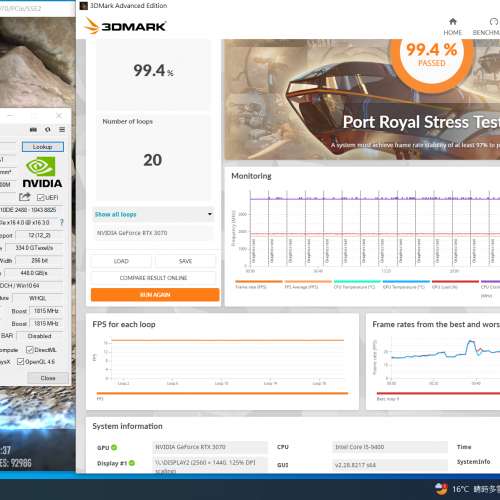Click the System information GPU value NVIDIA GeForce RTX 3070
This screenshot has width=500, height=500.
210,447
